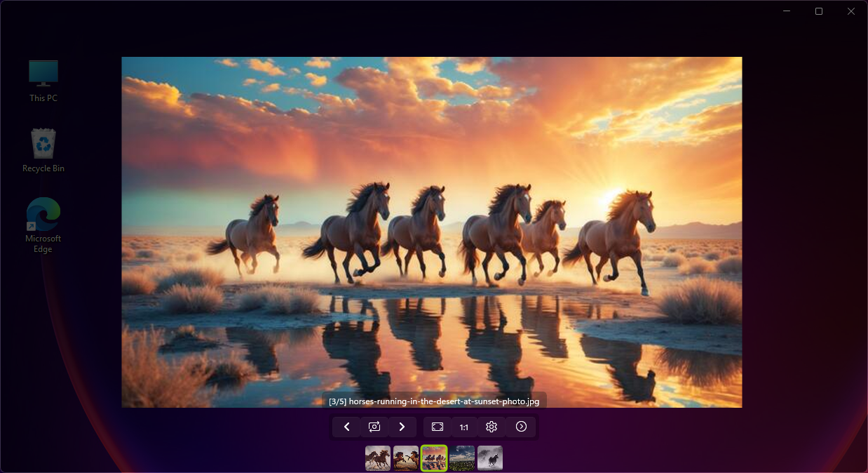Launch Microsoft Edge
Image resolution: width=868 pixels, height=473 pixels.
click(x=43, y=213)
